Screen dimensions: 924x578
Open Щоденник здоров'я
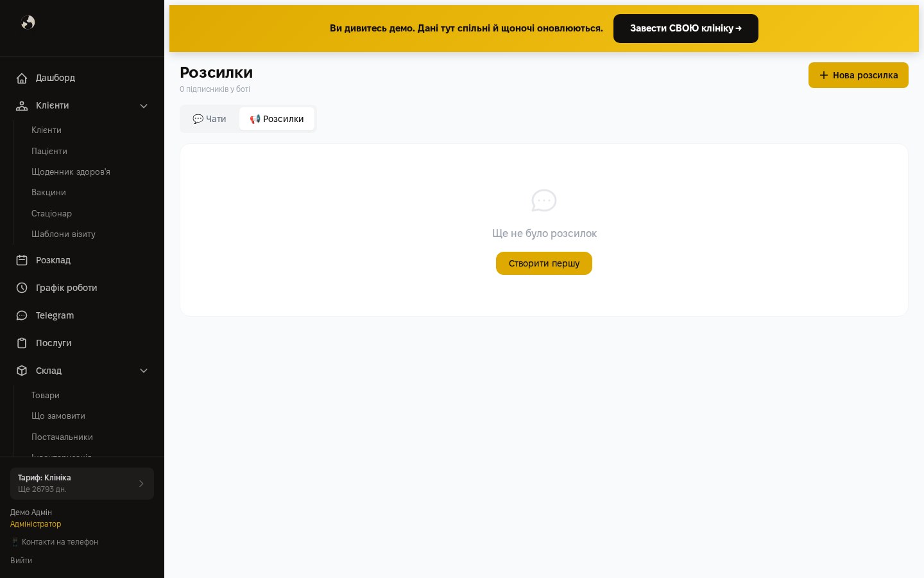[x=71, y=172]
